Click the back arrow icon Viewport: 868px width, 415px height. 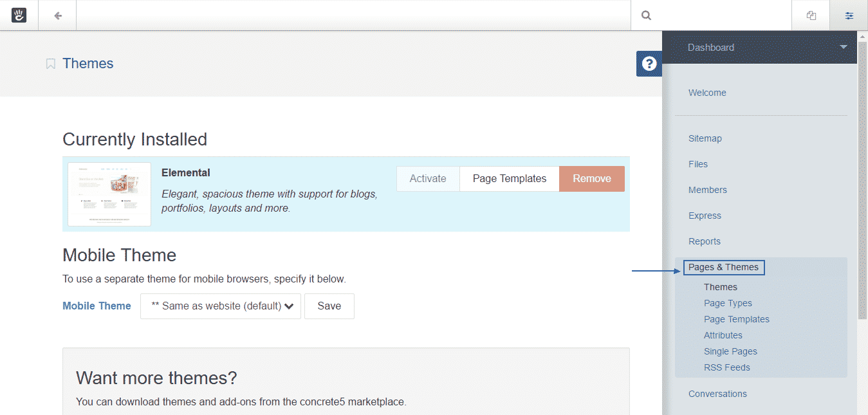[58, 15]
